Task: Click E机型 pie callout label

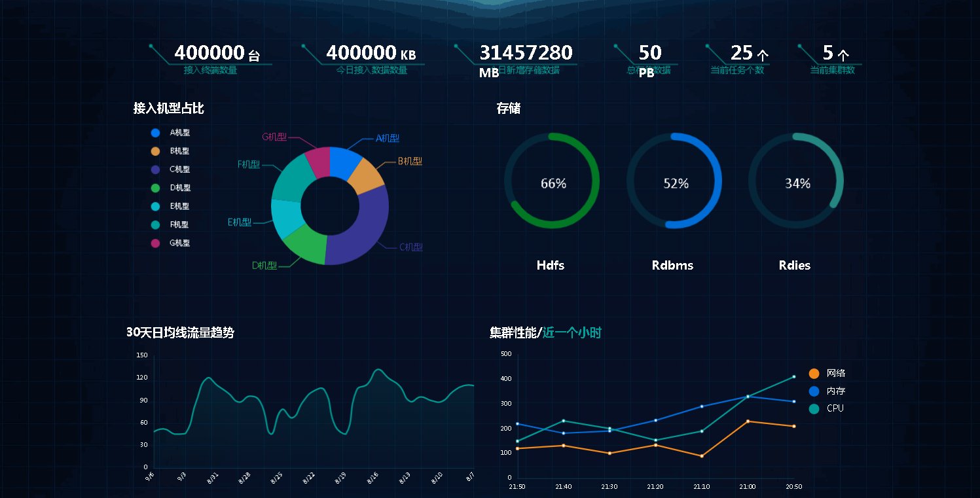Action: pyautogui.click(x=240, y=222)
